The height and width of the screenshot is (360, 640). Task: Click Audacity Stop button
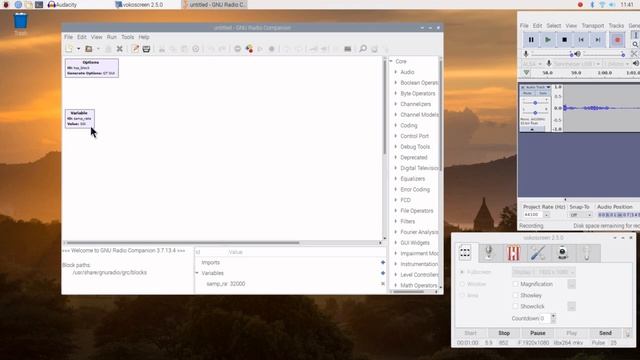(564, 40)
